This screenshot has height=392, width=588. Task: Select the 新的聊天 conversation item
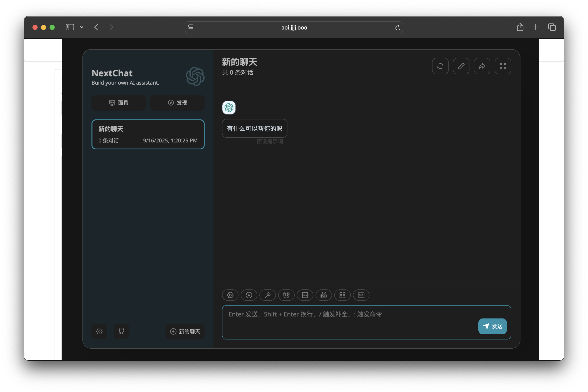148,134
